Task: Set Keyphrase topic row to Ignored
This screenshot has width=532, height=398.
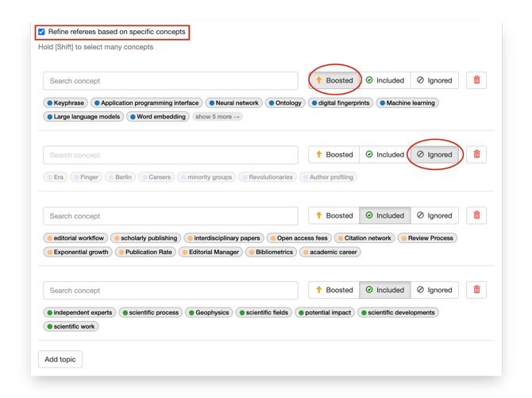Action: coord(434,80)
